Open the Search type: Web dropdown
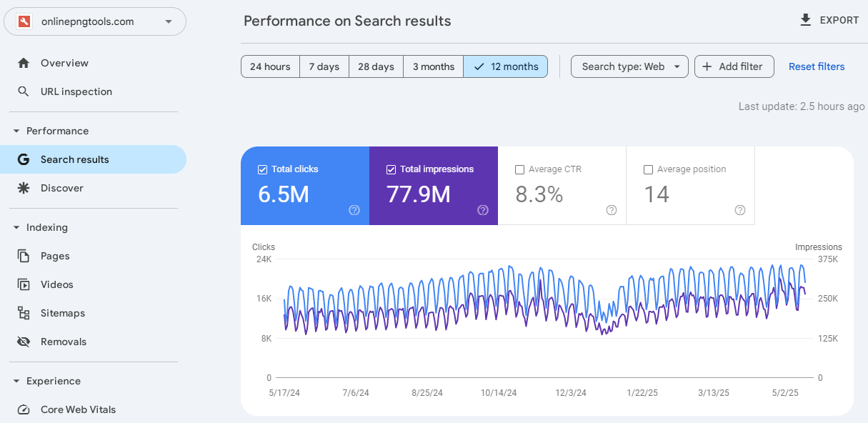The width and height of the screenshot is (868, 423). coord(629,66)
